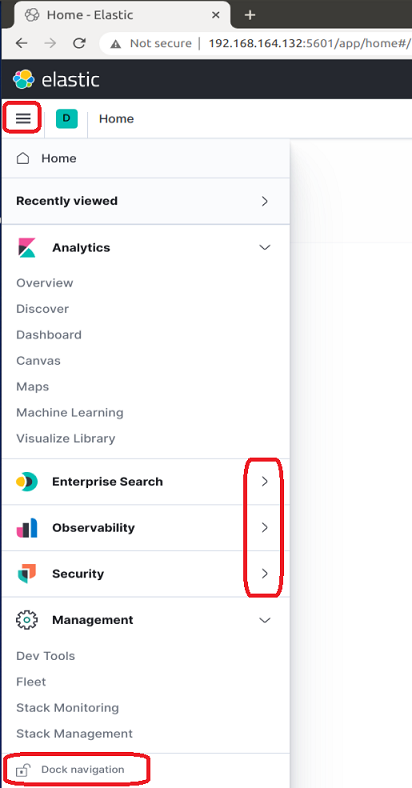Reload the browser page
Image resolution: width=412 pixels, height=788 pixels.
point(79,43)
